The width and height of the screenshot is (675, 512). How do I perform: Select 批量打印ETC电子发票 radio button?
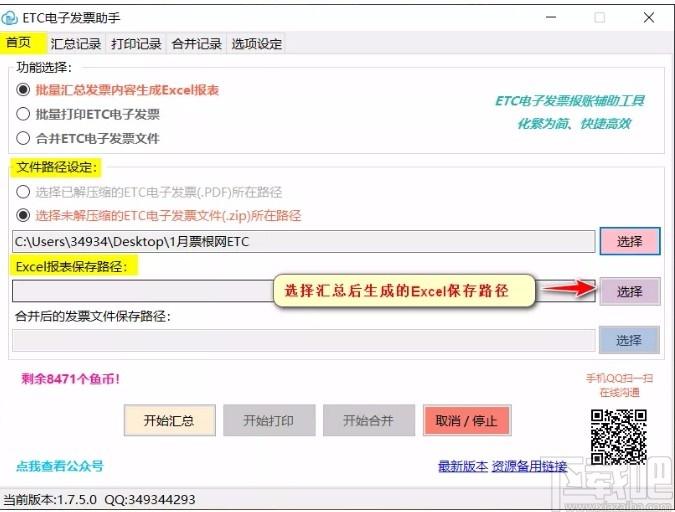[x=23, y=114]
